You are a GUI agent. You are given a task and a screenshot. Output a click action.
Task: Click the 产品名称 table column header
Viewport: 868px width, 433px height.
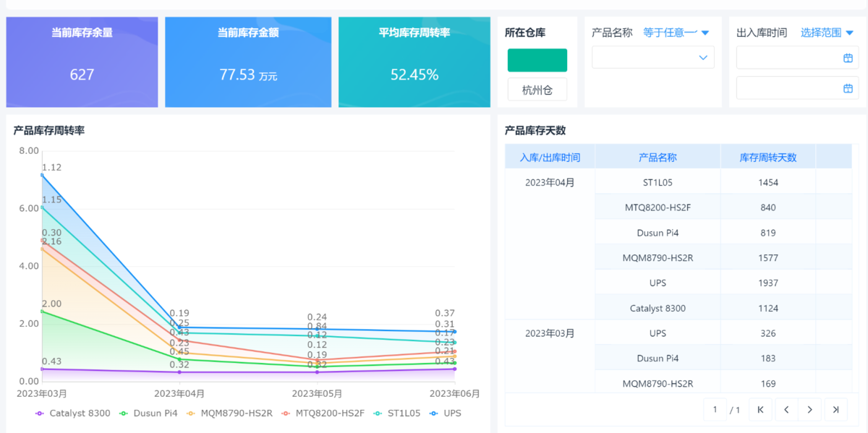pos(658,157)
